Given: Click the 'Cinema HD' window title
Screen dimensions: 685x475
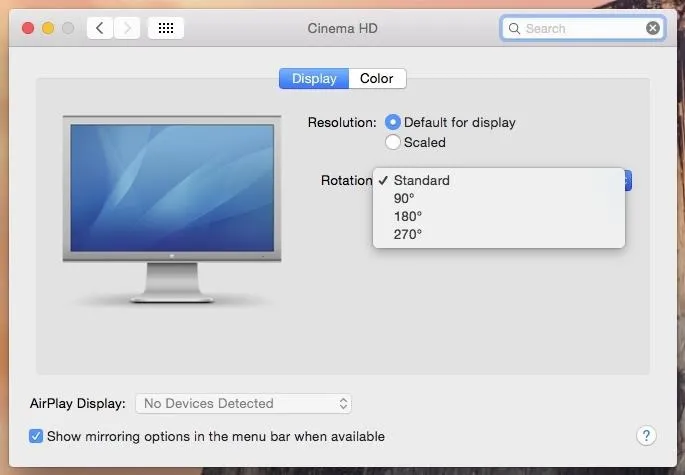Looking at the screenshot, I should (342, 28).
